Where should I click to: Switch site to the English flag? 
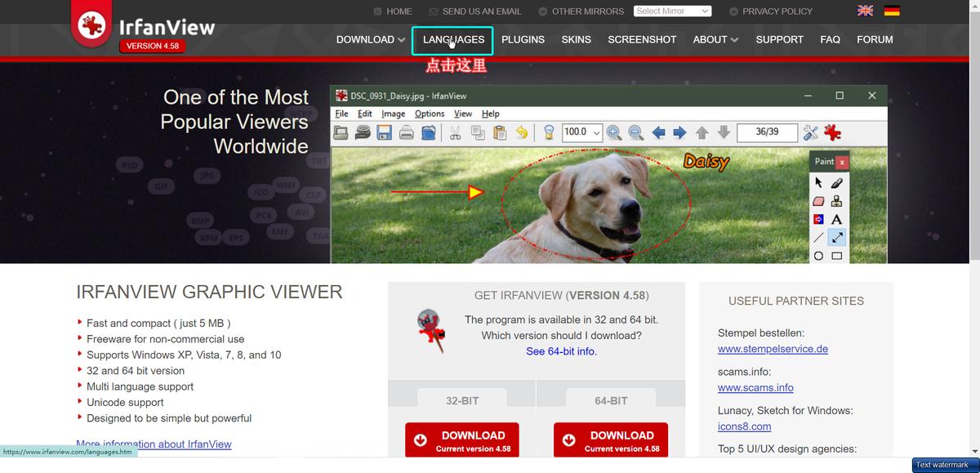pyautogui.click(x=866, y=11)
